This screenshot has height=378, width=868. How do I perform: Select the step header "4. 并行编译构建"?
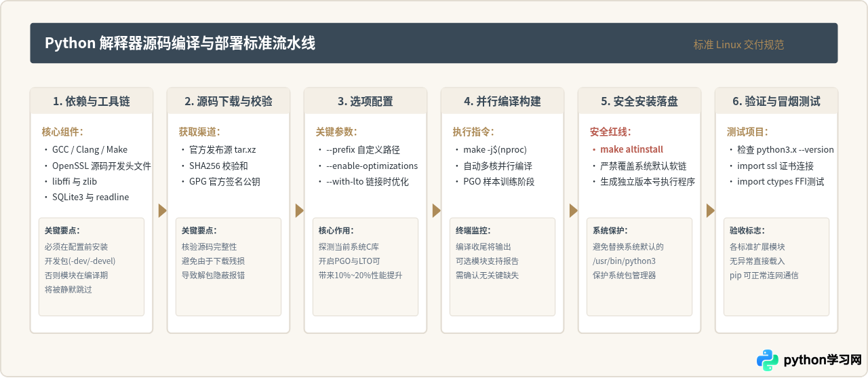(x=502, y=101)
